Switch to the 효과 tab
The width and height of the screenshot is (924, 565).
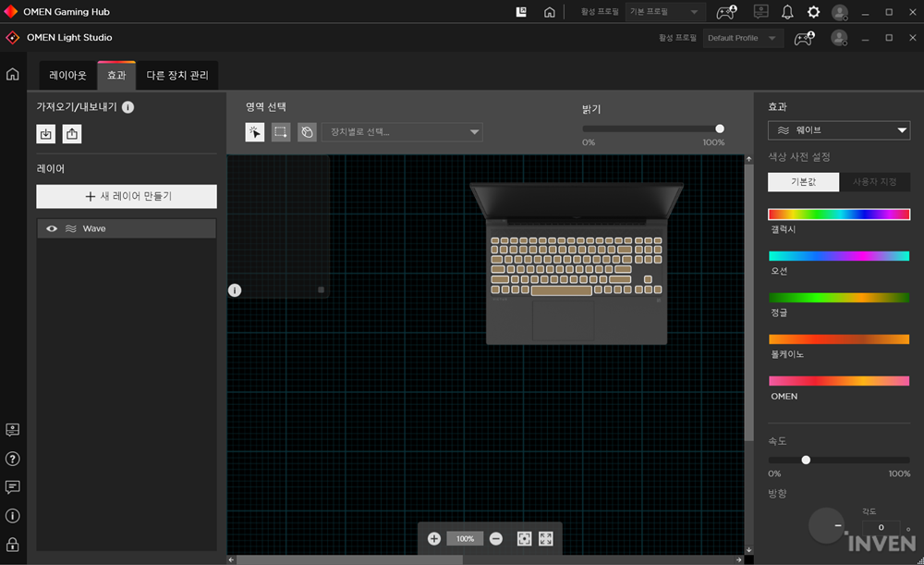pos(116,76)
